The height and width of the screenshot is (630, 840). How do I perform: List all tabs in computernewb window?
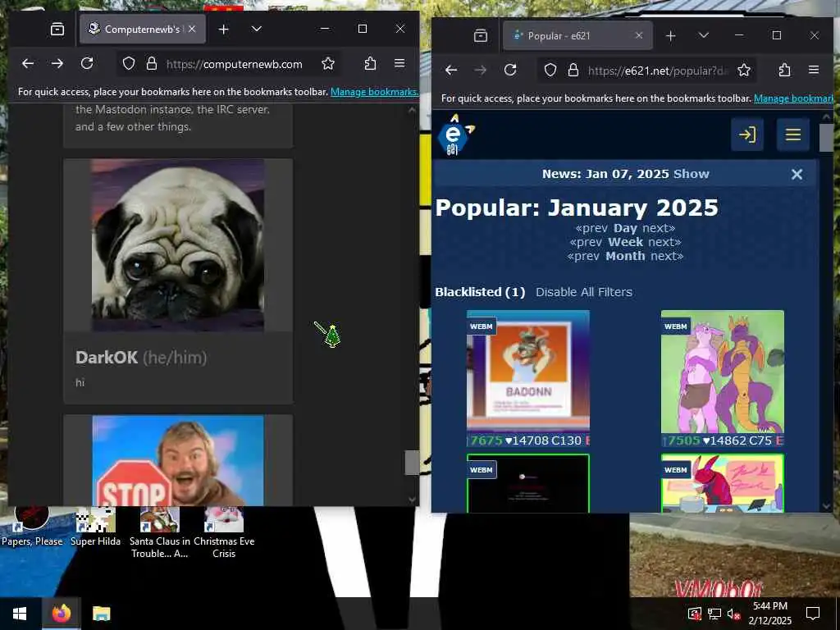(257, 29)
